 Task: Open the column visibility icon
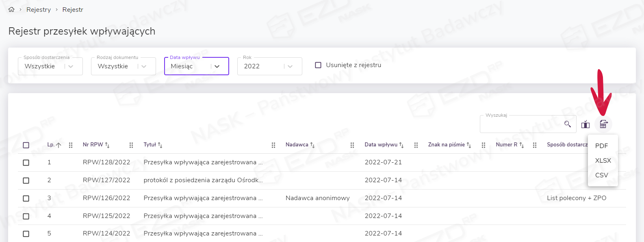pyautogui.click(x=585, y=124)
